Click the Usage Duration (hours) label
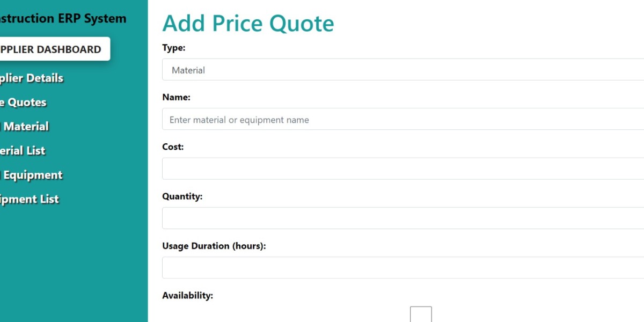644x322 pixels. tap(214, 246)
